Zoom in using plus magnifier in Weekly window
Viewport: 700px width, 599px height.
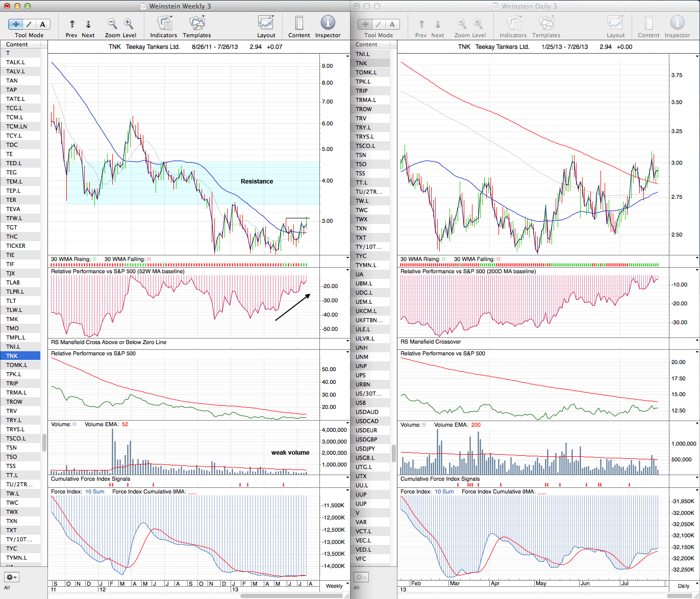tap(129, 24)
